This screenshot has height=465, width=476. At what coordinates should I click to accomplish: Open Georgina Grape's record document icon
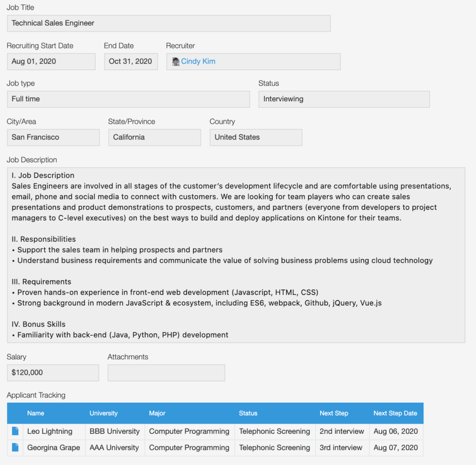(15, 448)
